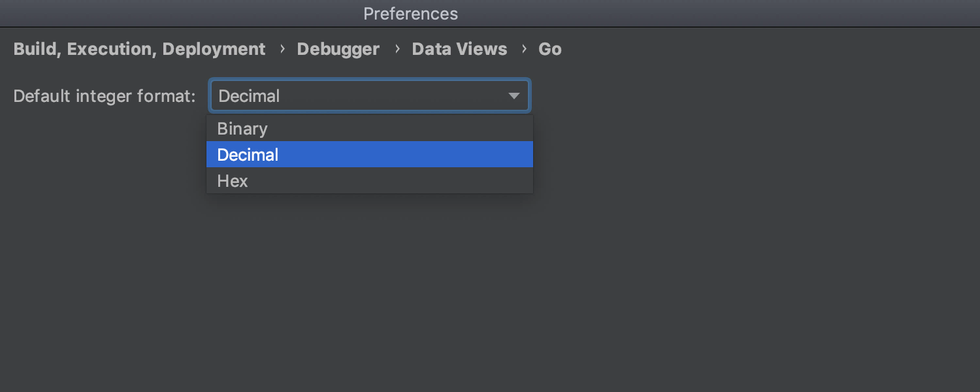Select Binary from the integer format list
Screen dimensions: 980x392
click(x=370, y=129)
